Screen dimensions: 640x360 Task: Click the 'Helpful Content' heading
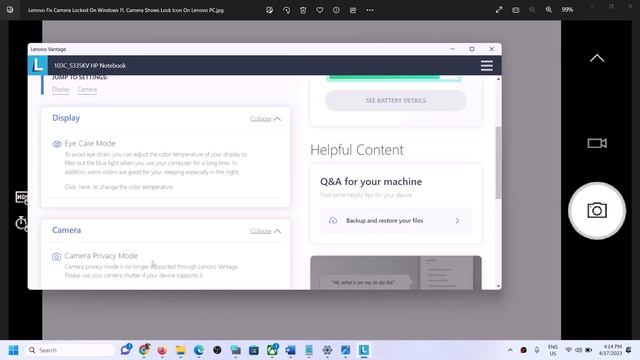tap(357, 150)
